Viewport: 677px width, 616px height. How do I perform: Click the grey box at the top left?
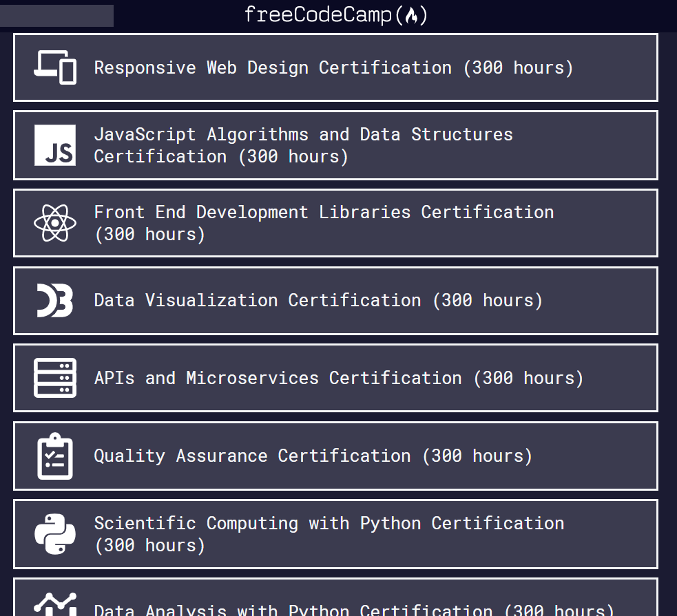(x=56, y=15)
